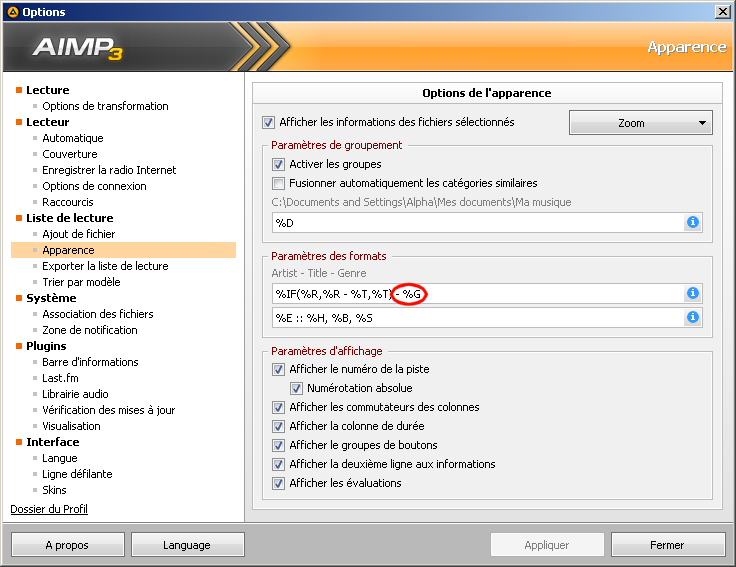Open Zone de notification page

(90, 330)
